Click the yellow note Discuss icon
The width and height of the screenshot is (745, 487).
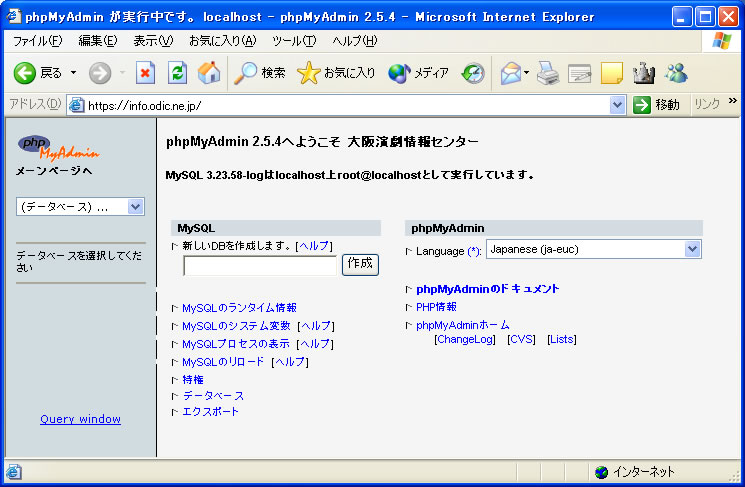(x=611, y=73)
